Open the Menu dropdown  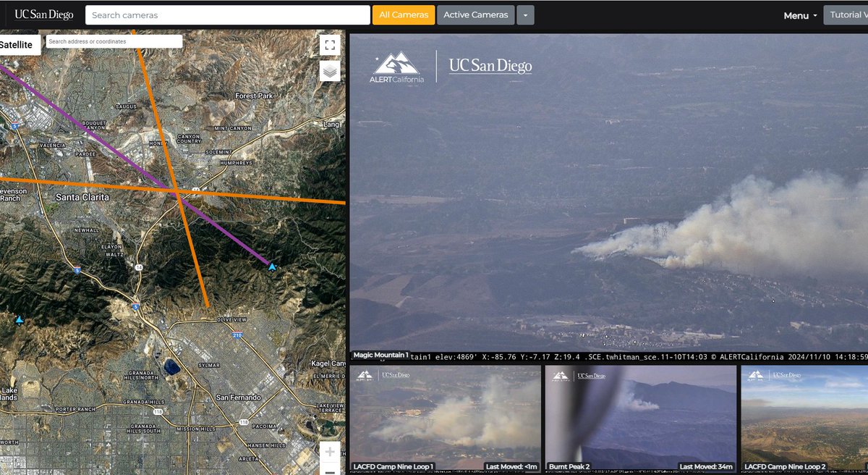click(x=800, y=15)
